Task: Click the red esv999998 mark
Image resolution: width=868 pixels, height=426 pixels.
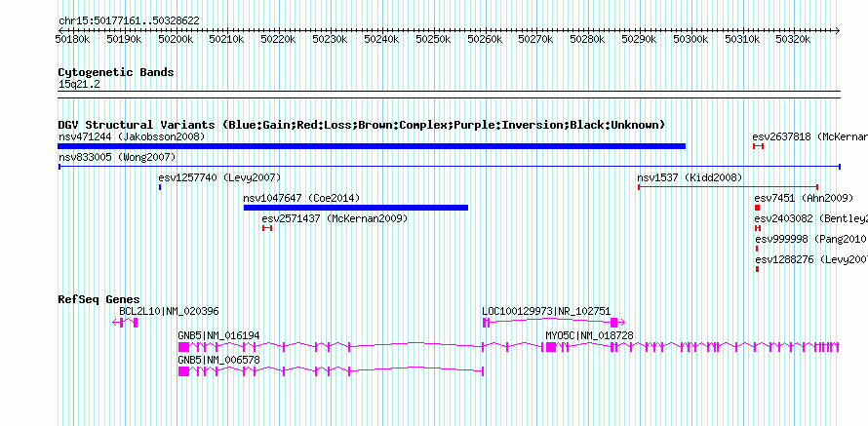Action: point(757,249)
